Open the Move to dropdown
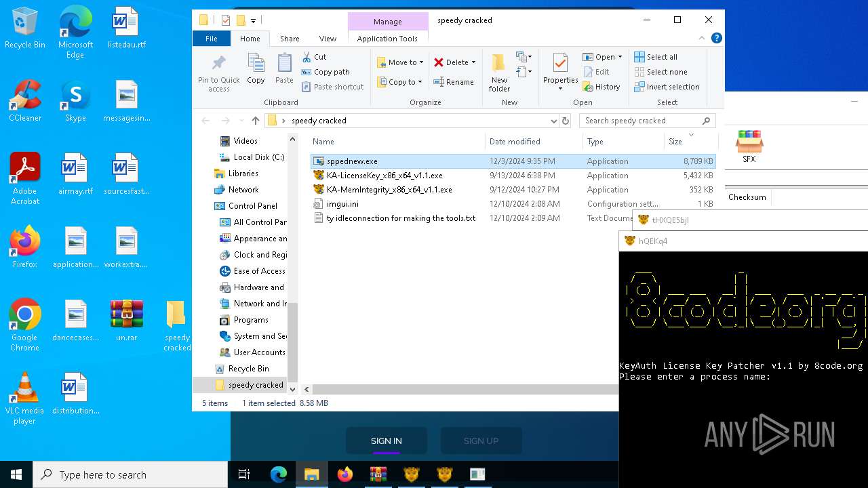 click(x=400, y=62)
